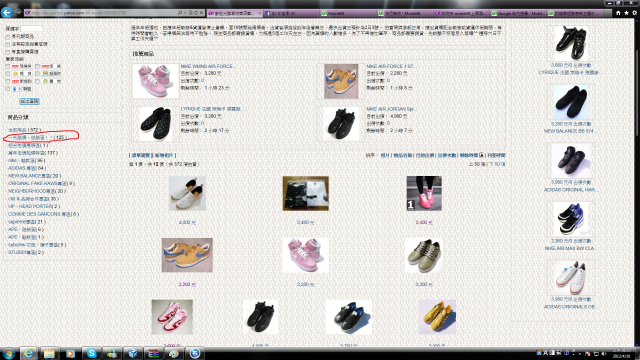Click the search magnifier in address bar

(x=180, y=13)
